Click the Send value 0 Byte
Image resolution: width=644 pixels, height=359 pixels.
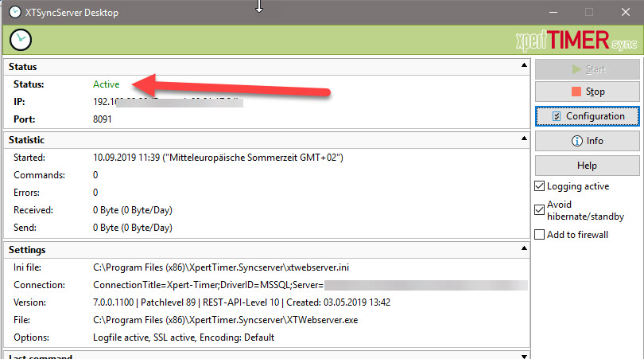132,228
